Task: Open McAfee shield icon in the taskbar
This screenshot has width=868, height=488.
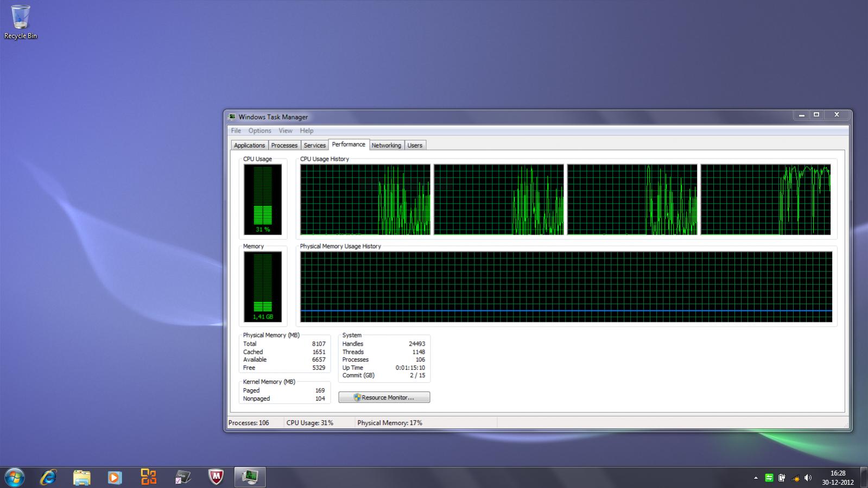Action: pos(216,477)
